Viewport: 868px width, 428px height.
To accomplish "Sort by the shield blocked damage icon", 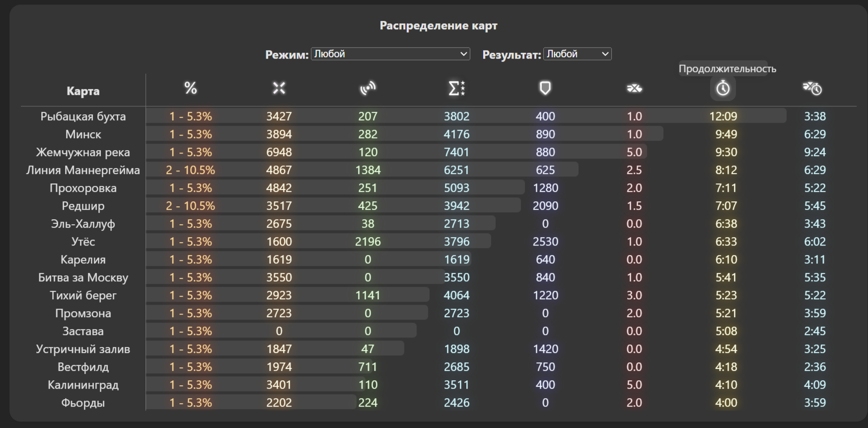I will 545,88.
